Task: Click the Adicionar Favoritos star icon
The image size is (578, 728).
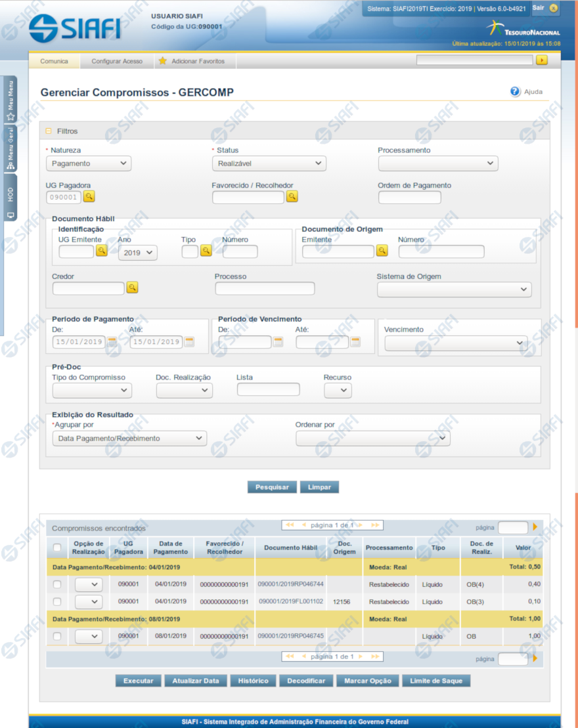Action: tap(162, 61)
